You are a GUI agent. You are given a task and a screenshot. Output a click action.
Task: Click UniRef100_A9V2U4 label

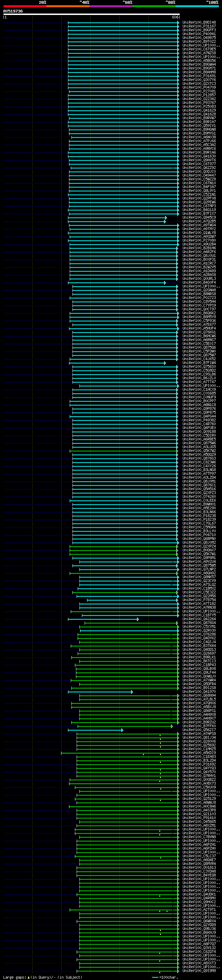click(x=199, y=562)
